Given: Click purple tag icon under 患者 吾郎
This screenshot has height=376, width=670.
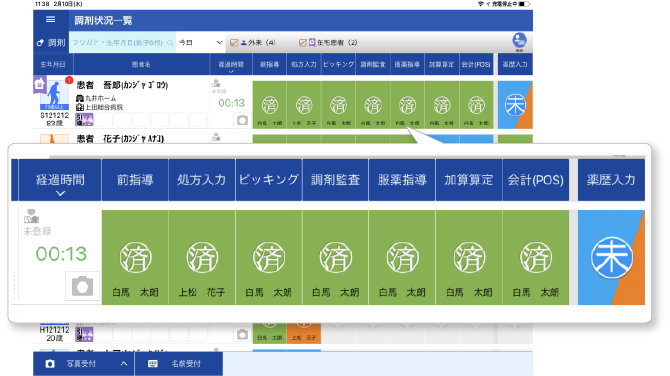Looking at the screenshot, I should coord(84,120).
